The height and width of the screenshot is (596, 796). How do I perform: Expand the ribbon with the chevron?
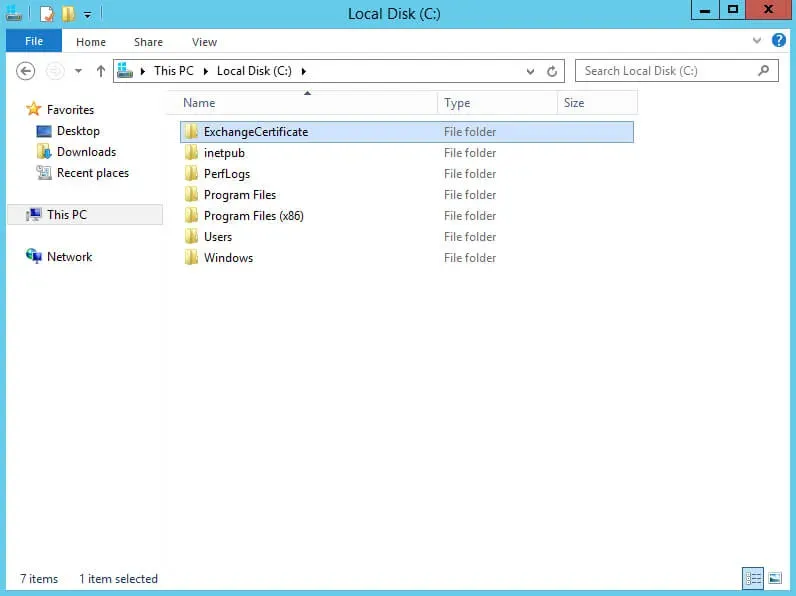point(757,40)
